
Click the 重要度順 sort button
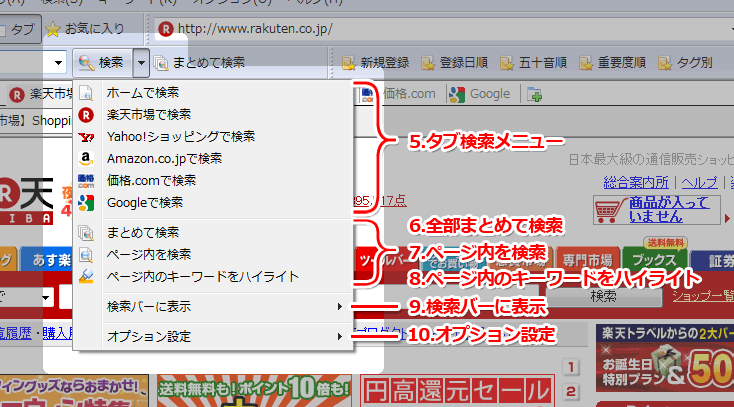613,63
